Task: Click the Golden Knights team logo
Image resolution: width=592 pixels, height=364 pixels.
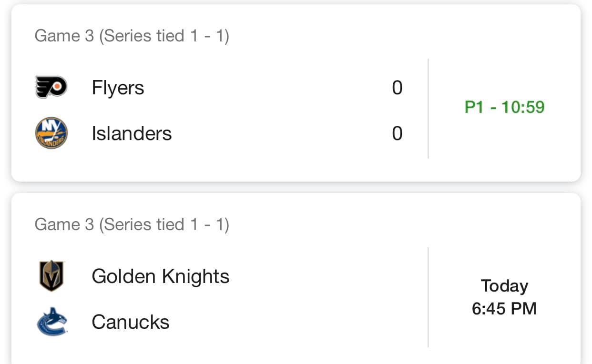Action: 51,276
